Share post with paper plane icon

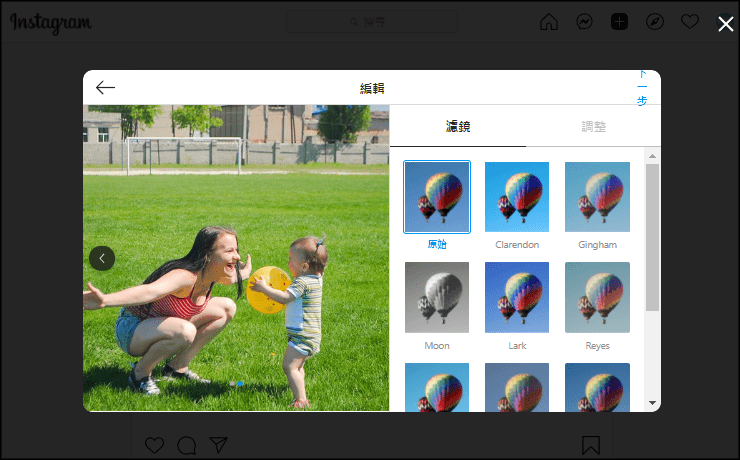click(219, 445)
